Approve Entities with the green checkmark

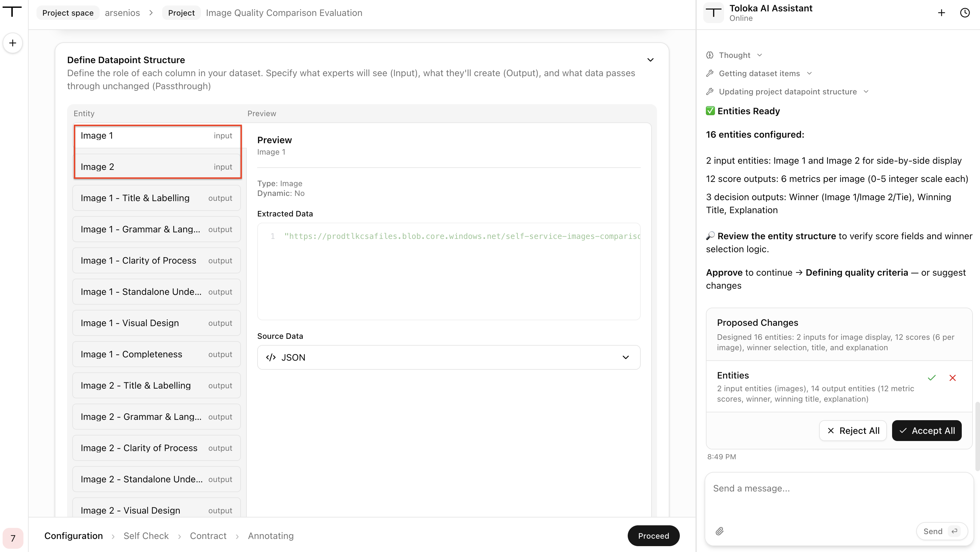click(x=931, y=378)
